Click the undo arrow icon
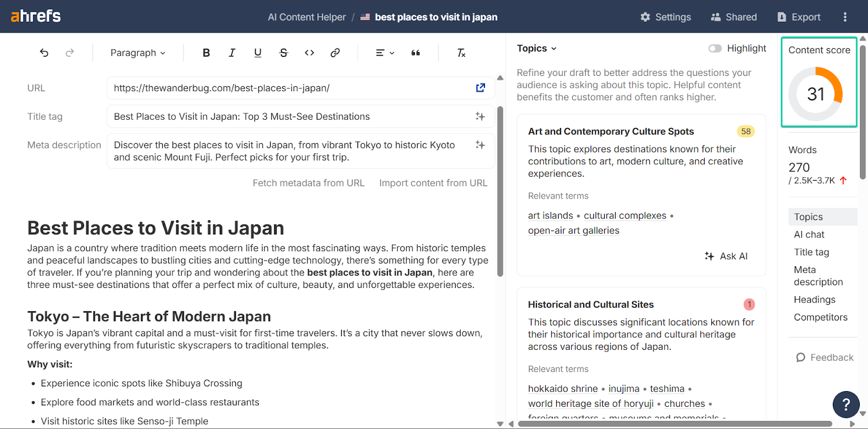Image resolution: width=868 pixels, height=429 pixels. click(44, 53)
